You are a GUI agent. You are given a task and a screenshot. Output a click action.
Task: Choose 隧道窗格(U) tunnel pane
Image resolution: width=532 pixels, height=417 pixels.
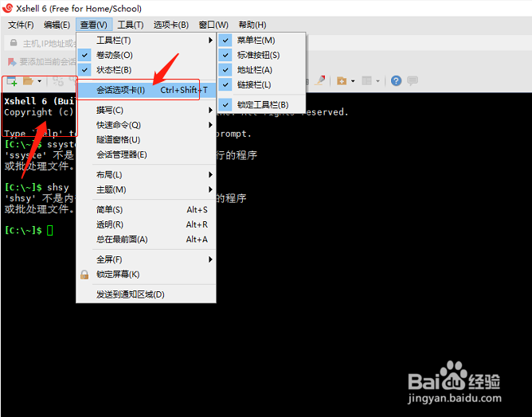pyautogui.click(x=147, y=140)
